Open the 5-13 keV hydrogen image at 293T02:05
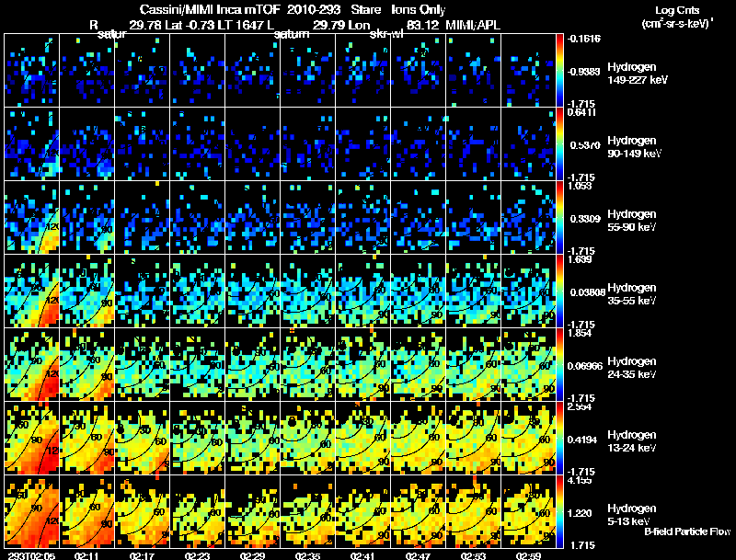The height and width of the screenshot is (560, 736). 32,511
